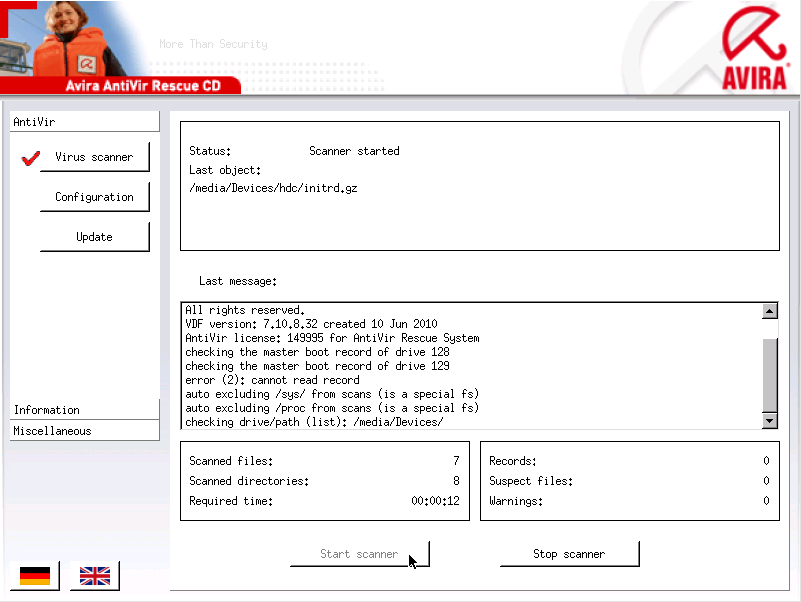Click the 'Avira AntiVir Rescue CD' banner title
Viewport: 801px width, 602px height.
click(143, 85)
